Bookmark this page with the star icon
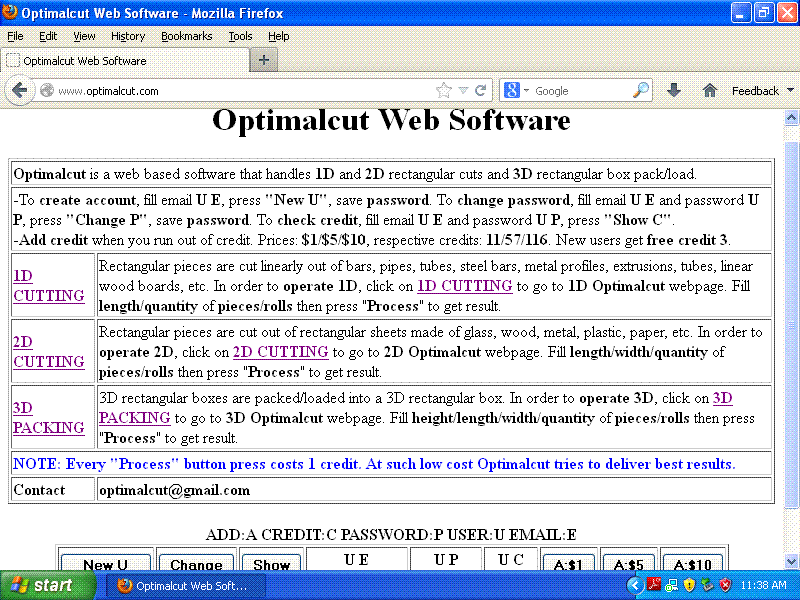The width and height of the screenshot is (800, 600). pyautogui.click(x=444, y=91)
